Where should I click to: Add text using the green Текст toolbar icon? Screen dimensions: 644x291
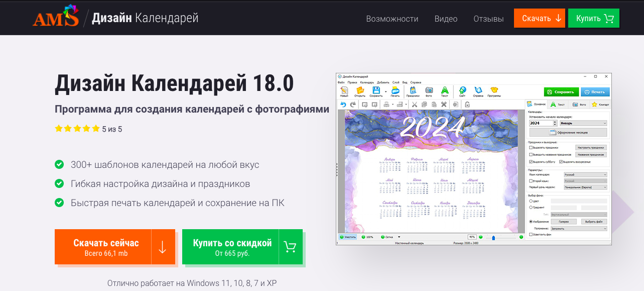(444, 91)
